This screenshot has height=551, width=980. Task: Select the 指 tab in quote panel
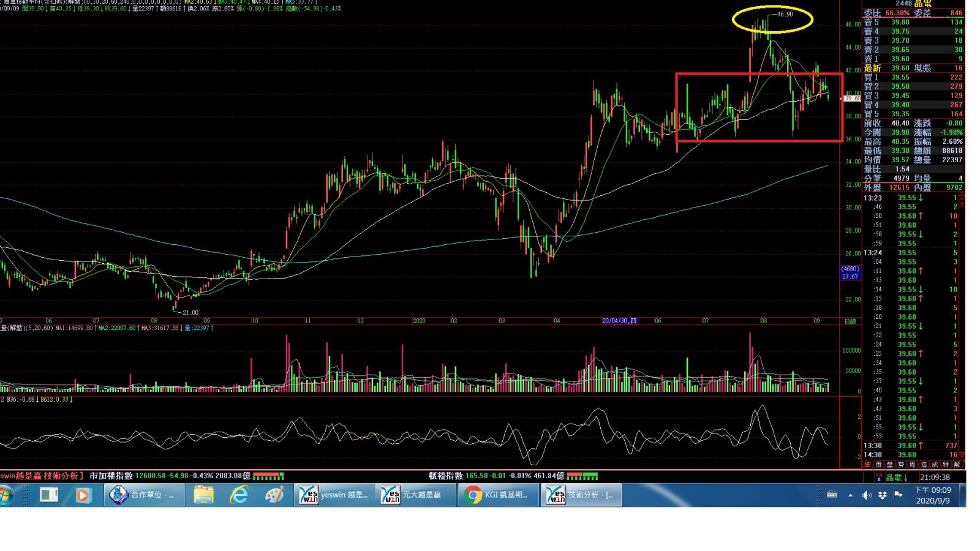pyautogui.click(x=924, y=465)
